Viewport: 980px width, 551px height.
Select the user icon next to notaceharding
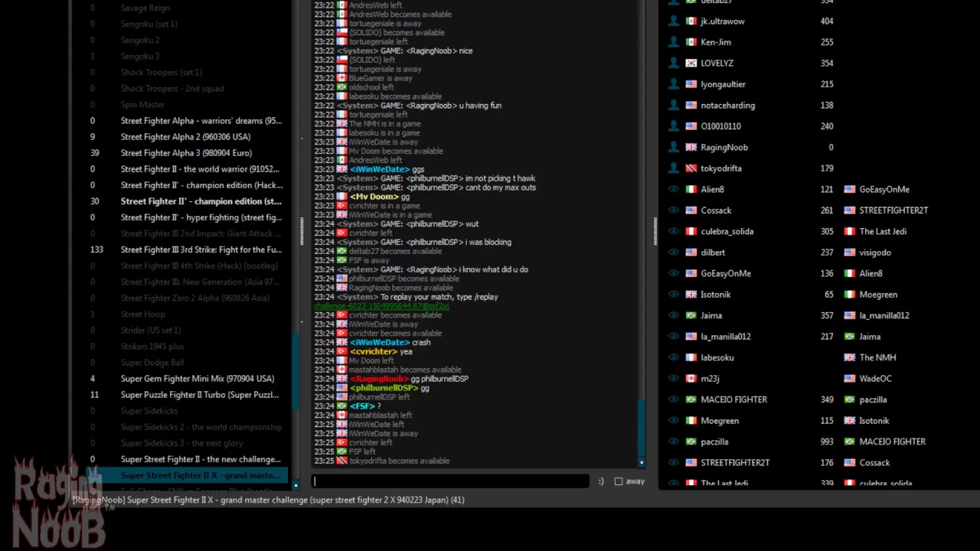(674, 106)
